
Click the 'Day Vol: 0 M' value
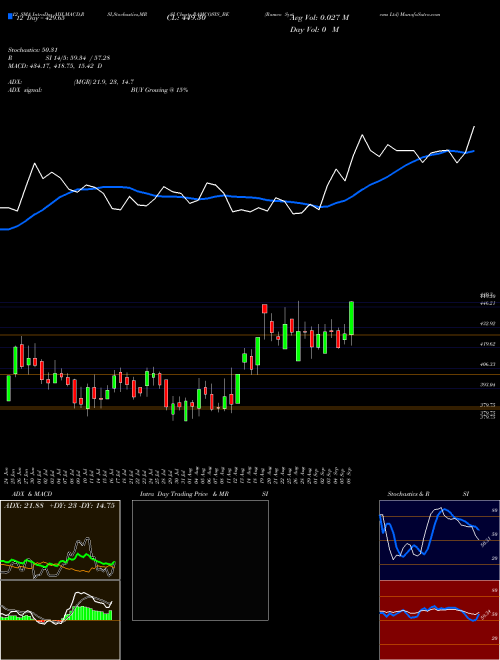(x=314, y=30)
